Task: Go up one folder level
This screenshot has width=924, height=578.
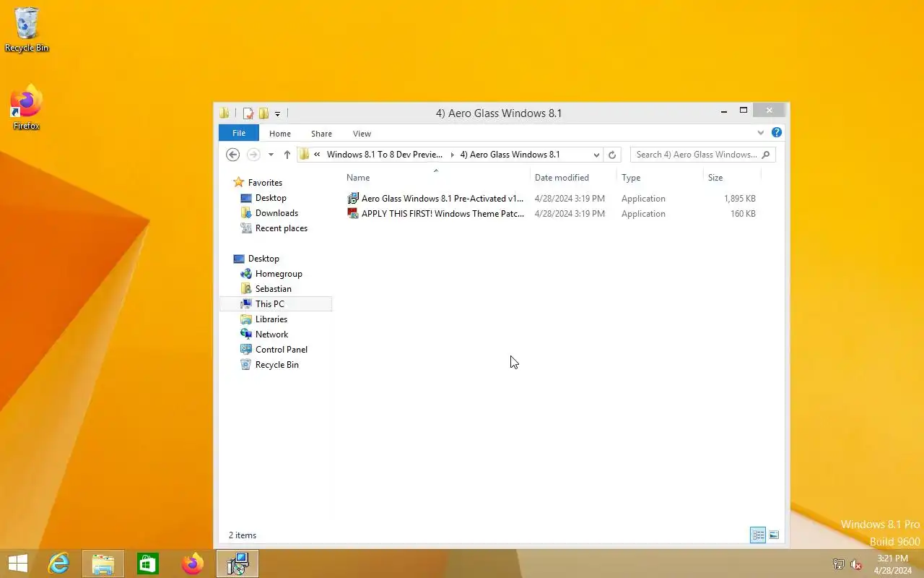Action: [287, 154]
